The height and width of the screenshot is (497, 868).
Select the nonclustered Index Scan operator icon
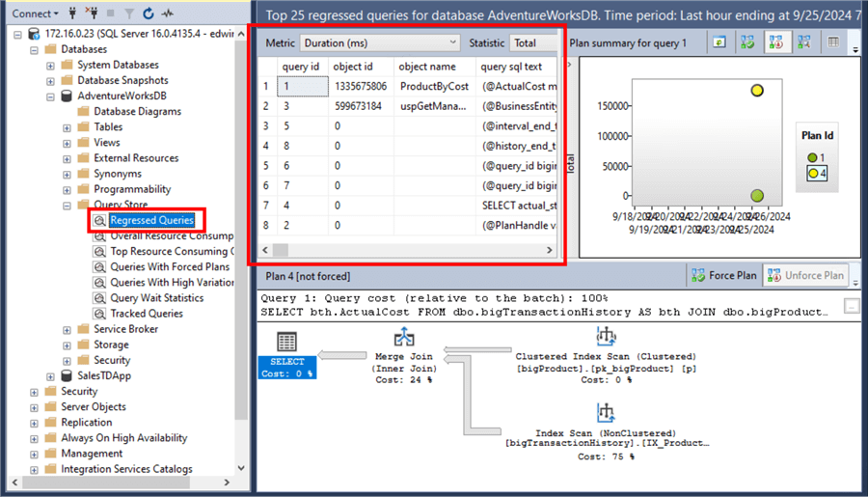click(x=607, y=413)
